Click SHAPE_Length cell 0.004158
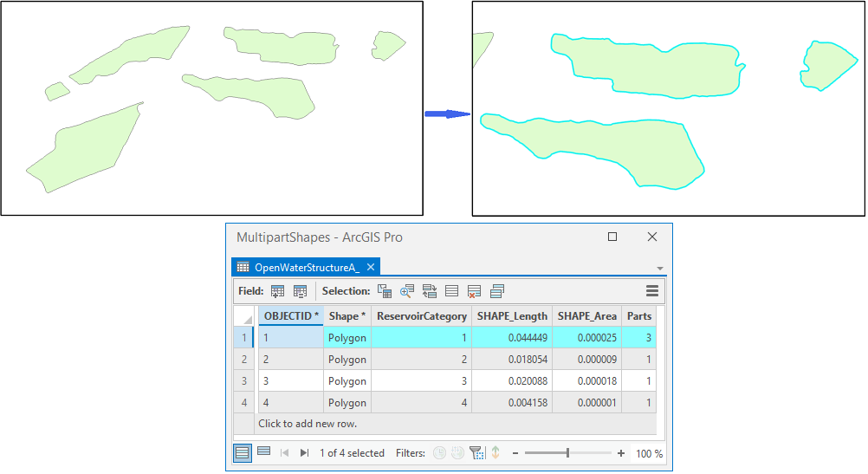The width and height of the screenshot is (868, 474). click(x=512, y=402)
